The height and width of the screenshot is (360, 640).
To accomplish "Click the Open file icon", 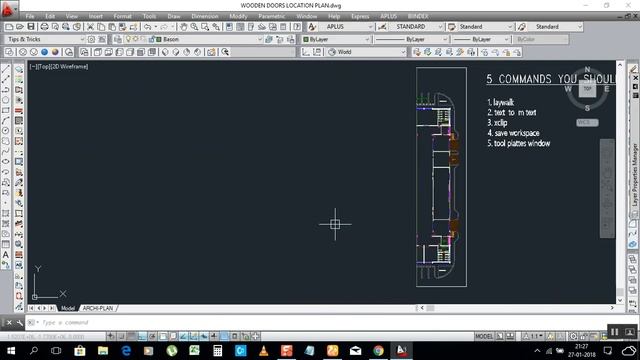I will tap(20, 27).
